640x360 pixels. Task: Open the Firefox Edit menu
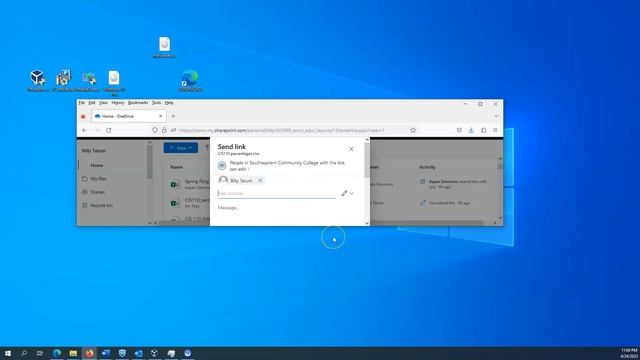click(x=92, y=103)
